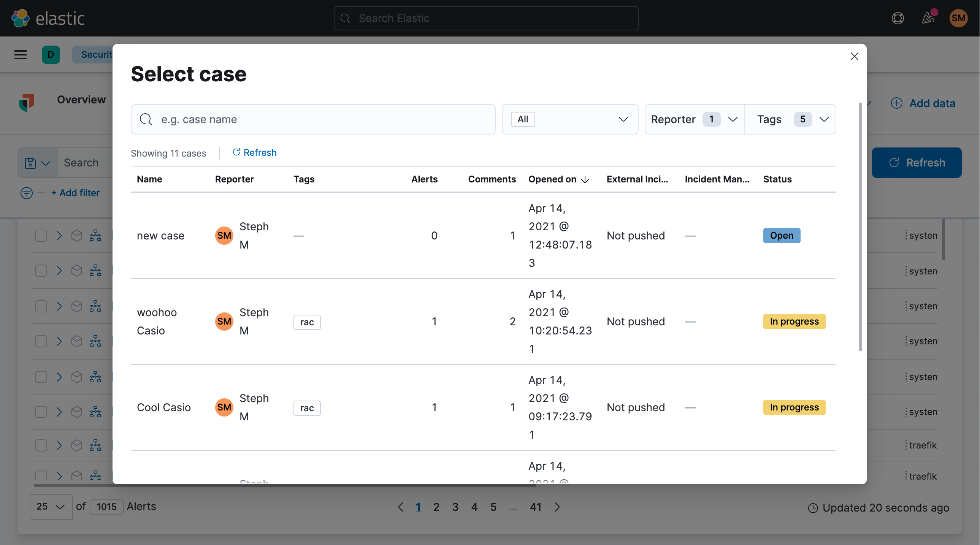980x545 pixels.
Task: Check the second alert row checkbox
Action: pyautogui.click(x=41, y=271)
